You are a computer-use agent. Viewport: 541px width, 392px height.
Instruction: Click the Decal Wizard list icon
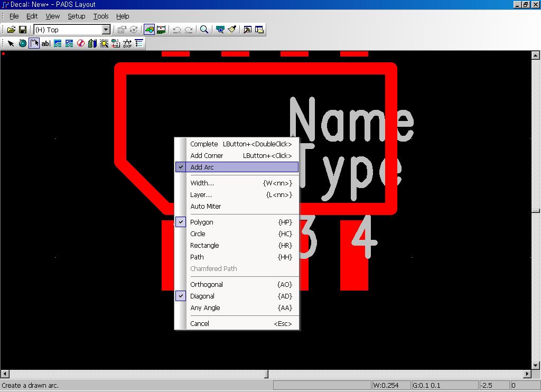[x=139, y=43]
